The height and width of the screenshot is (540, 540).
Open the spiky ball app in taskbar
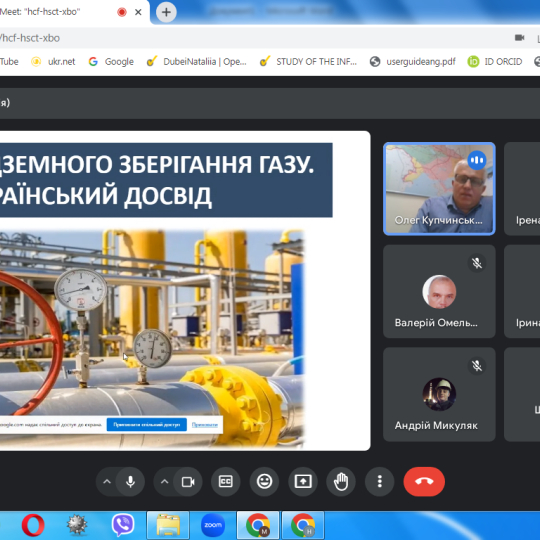pos(76,525)
